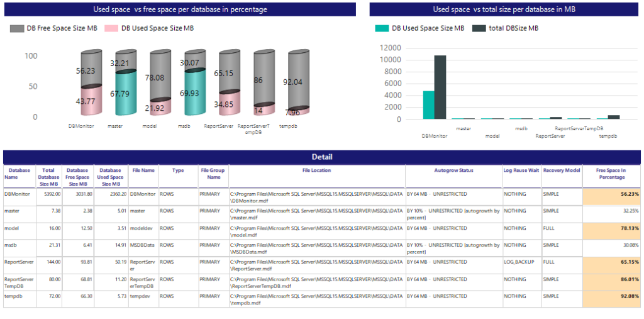This screenshot has width=644, height=319.
Task: Click the File Location column header
Action: (316, 170)
